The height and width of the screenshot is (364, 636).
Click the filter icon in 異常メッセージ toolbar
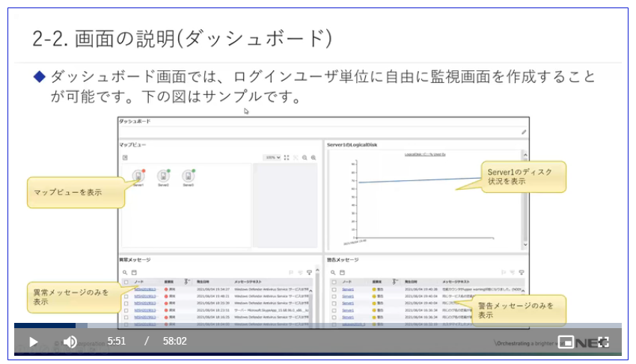pos(300,273)
